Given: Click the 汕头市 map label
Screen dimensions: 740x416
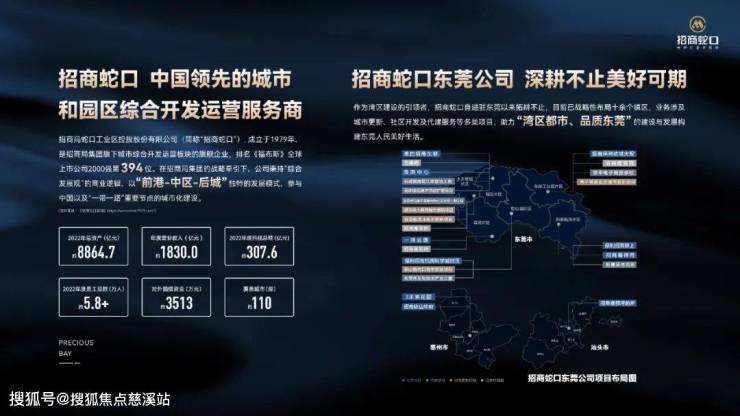Looking at the screenshot, I should tap(599, 347).
